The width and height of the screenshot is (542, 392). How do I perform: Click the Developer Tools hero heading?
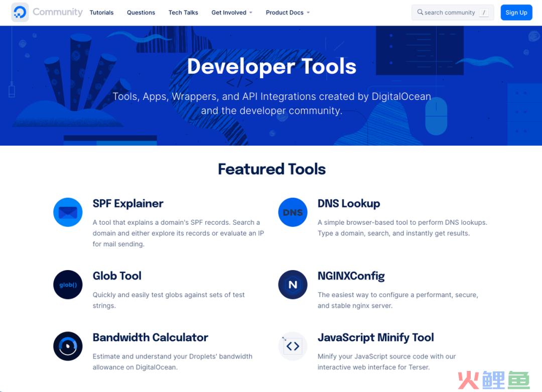pyautogui.click(x=272, y=66)
